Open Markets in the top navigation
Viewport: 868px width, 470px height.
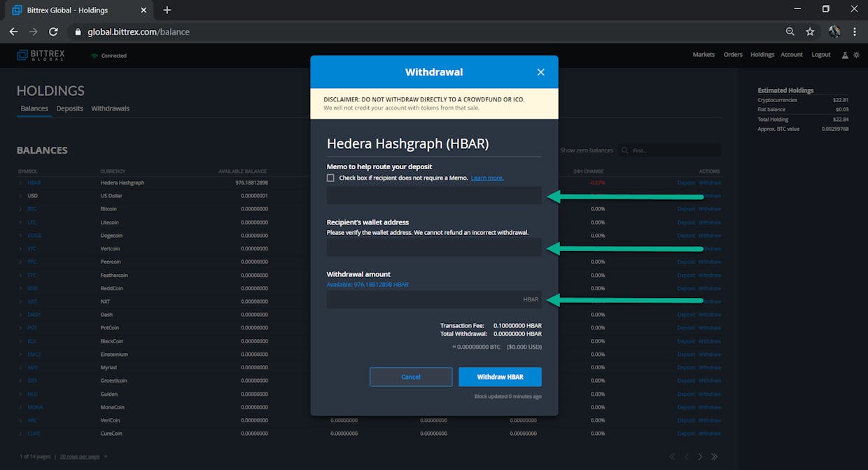[x=703, y=55]
